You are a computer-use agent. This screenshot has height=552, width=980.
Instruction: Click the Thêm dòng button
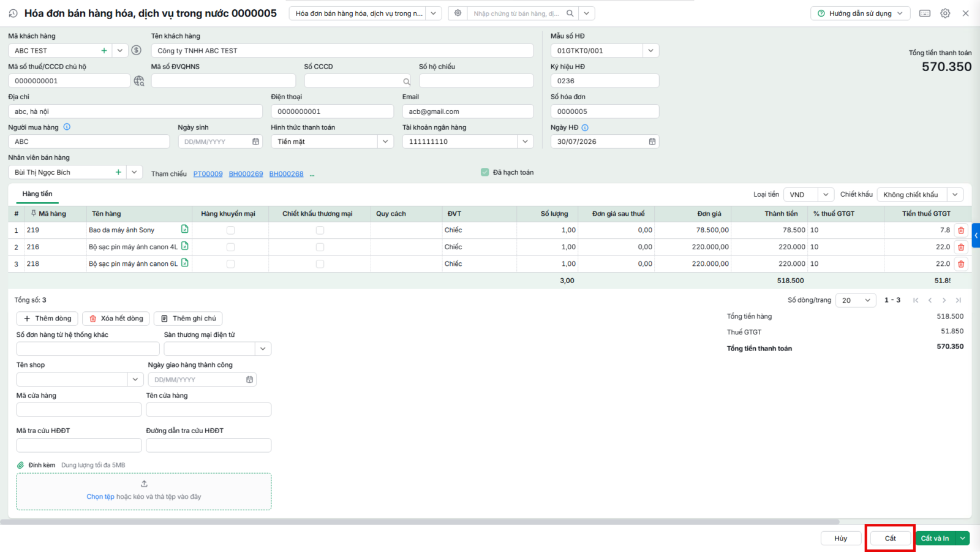click(x=48, y=318)
